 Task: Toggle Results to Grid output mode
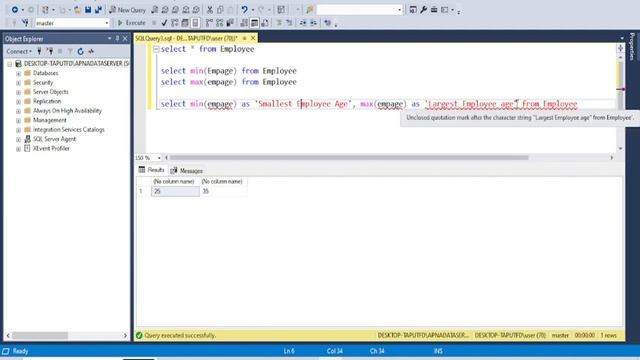[254, 23]
